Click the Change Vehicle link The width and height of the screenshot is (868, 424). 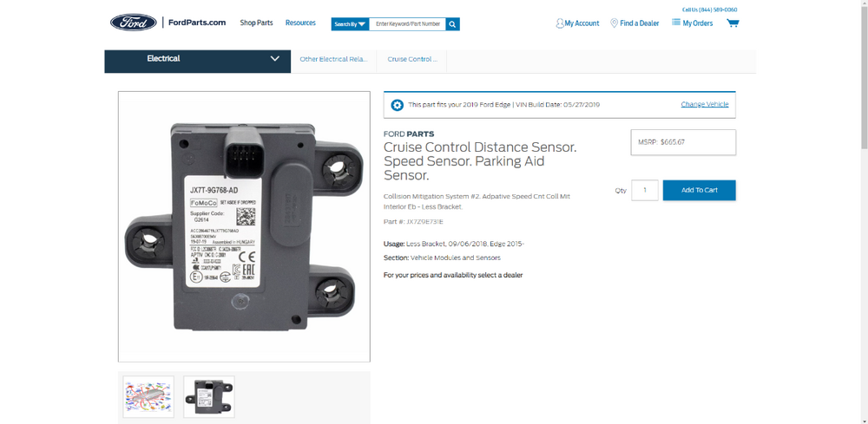coord(705,104)
